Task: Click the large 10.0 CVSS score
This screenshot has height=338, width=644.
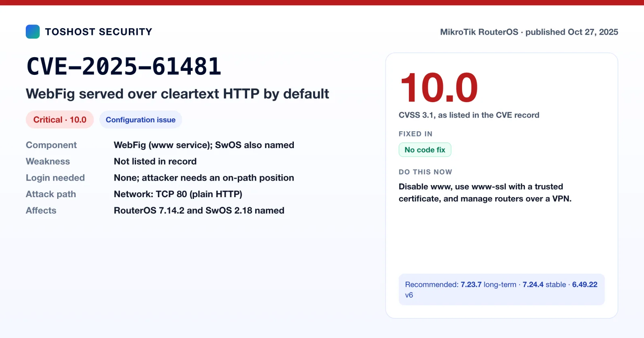Action: (x=439, y=87)
